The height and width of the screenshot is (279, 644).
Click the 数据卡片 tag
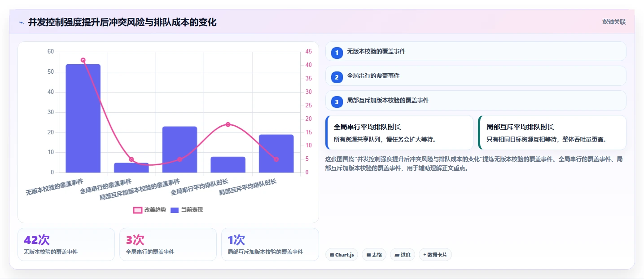435,255
